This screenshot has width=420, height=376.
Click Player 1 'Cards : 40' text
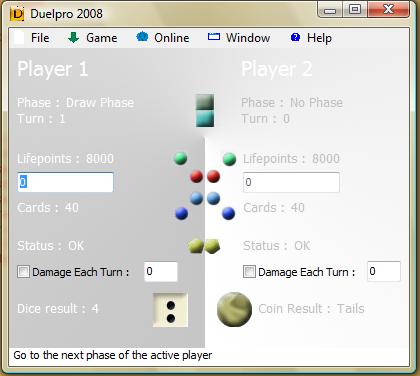pos(48,208)
